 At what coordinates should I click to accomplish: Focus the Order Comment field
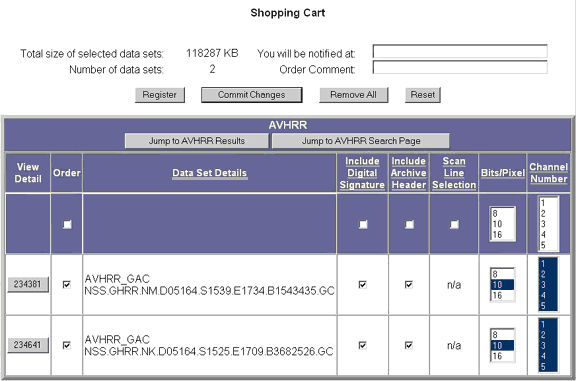460,67
